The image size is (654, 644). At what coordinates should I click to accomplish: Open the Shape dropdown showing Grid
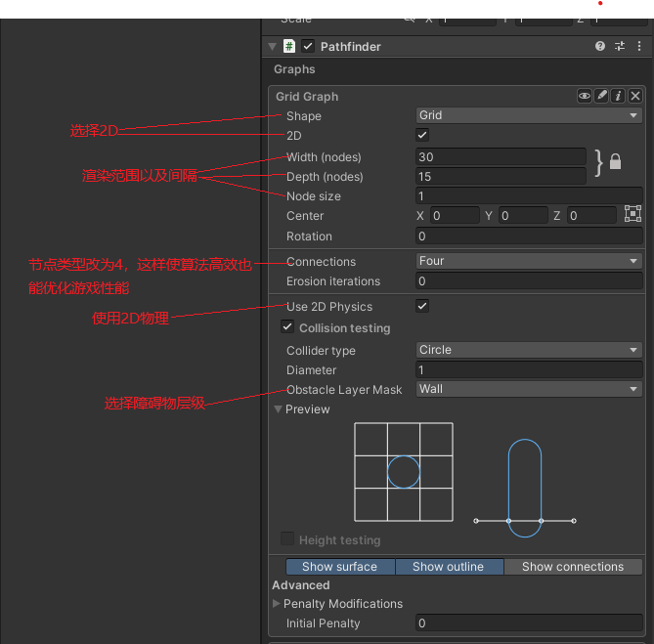(x=528, y=115)
